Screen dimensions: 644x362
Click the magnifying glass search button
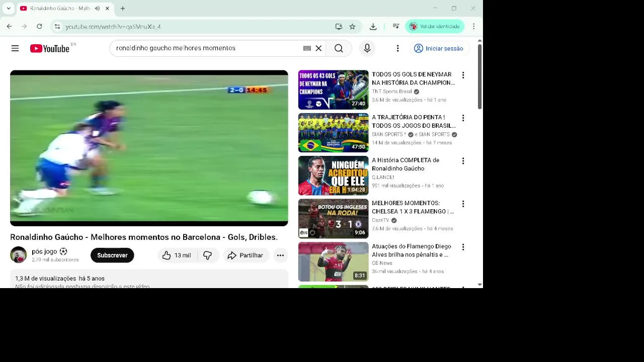(339, 48)
